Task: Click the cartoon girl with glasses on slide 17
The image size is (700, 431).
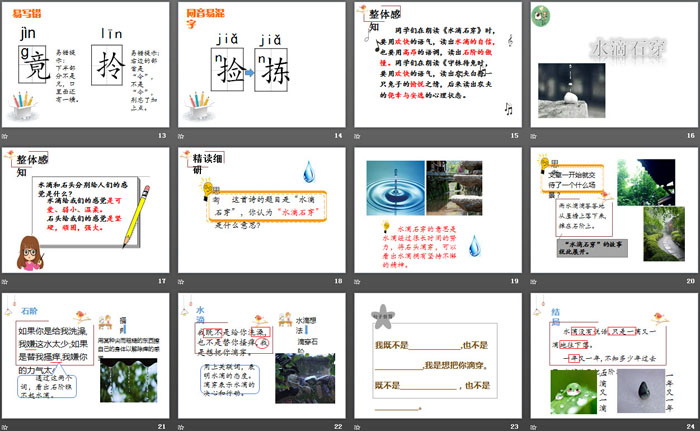Action: 30,250
